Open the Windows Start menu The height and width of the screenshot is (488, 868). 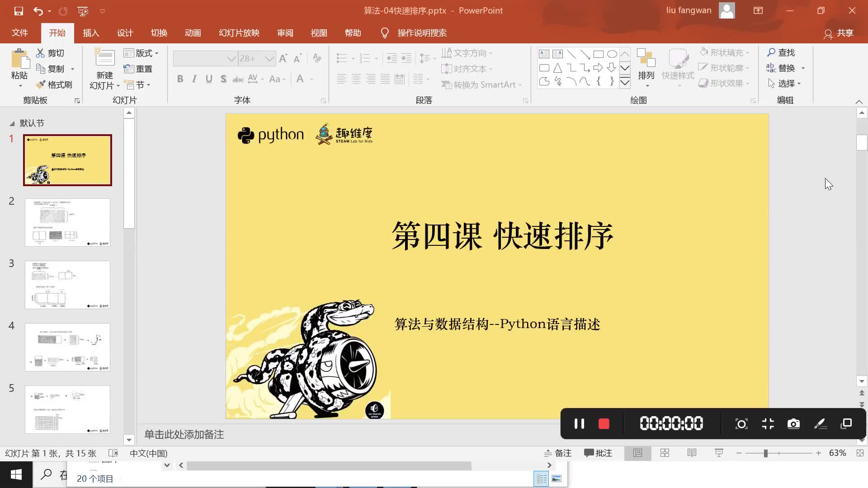16,474
